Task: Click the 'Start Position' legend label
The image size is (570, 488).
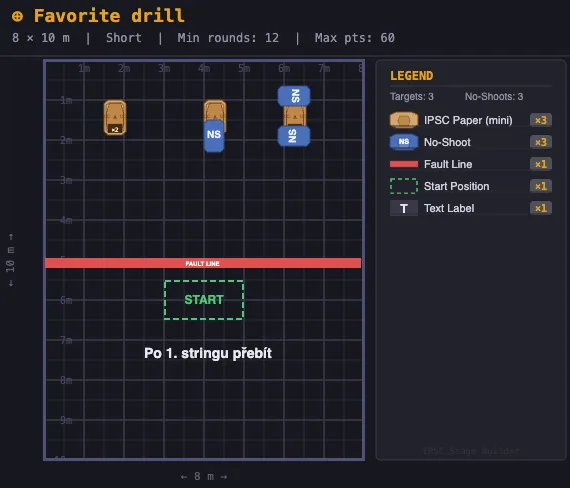Action: (457, 186)
